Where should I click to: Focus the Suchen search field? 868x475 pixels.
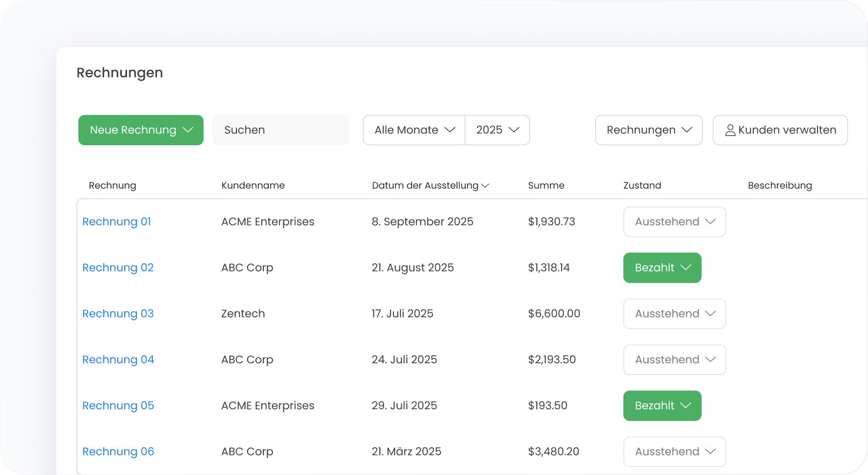pos(281,130)
